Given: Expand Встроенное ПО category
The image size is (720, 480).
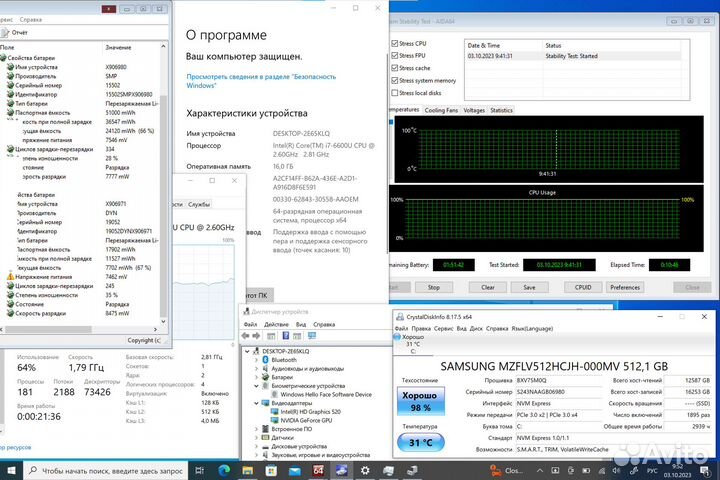Looking at the screenshot, I should click(x=256, y=429).
